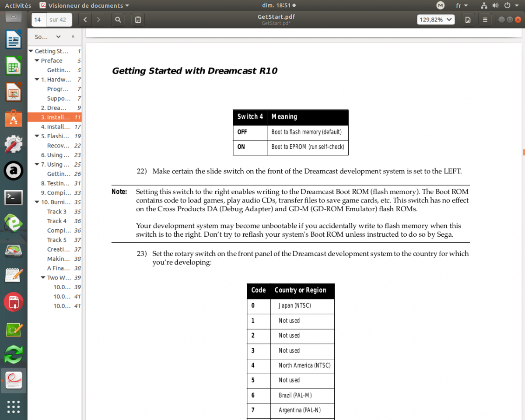Open the wrench and screwdriver tools icon
This screenshot has height=420, width=525.
(14, 144)
